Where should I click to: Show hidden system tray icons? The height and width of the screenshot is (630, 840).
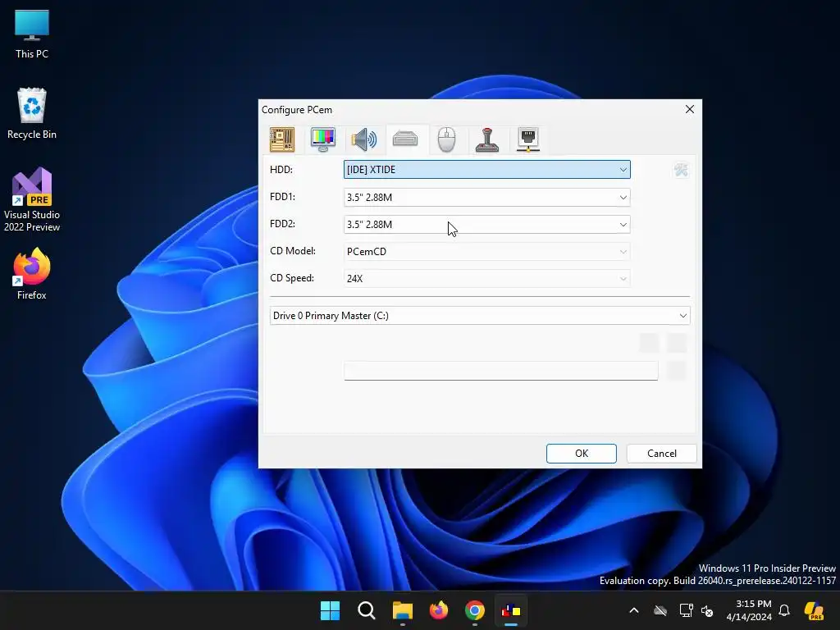point(634,610)
